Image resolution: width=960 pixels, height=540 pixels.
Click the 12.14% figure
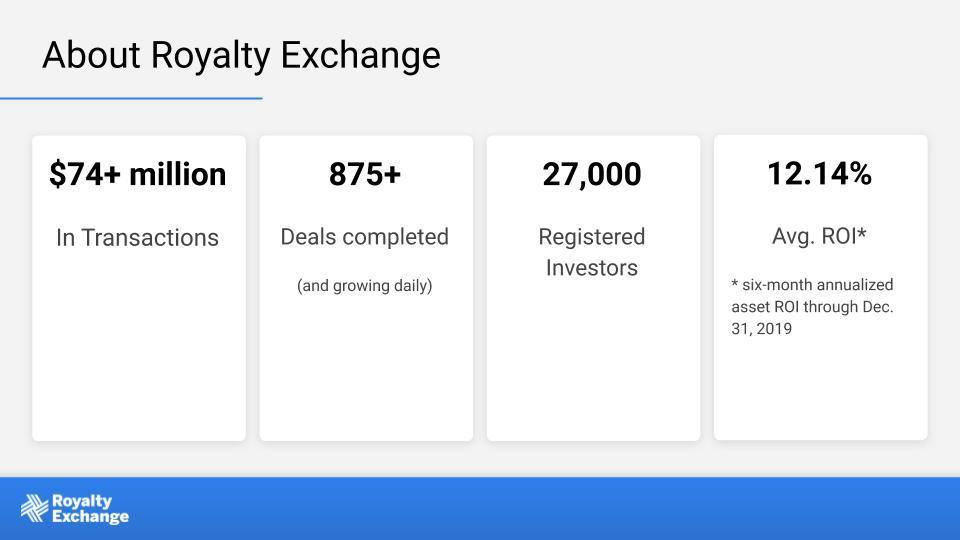click(x=819, y=173)
